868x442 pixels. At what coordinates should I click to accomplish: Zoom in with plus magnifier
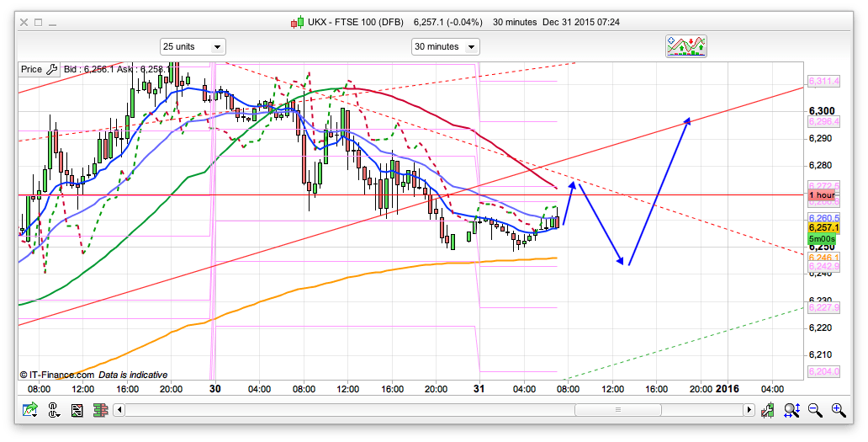click(x=838, y=410)
